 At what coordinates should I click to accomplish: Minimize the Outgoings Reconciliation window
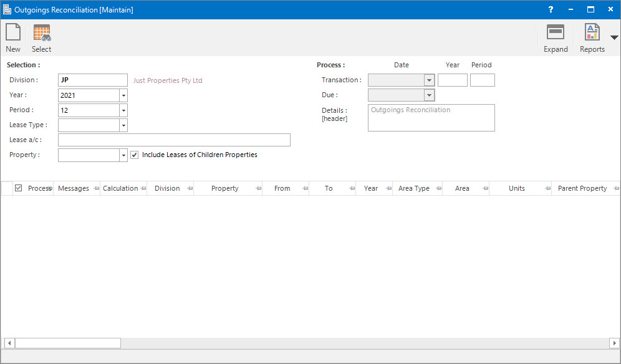(x=570, y=9)
